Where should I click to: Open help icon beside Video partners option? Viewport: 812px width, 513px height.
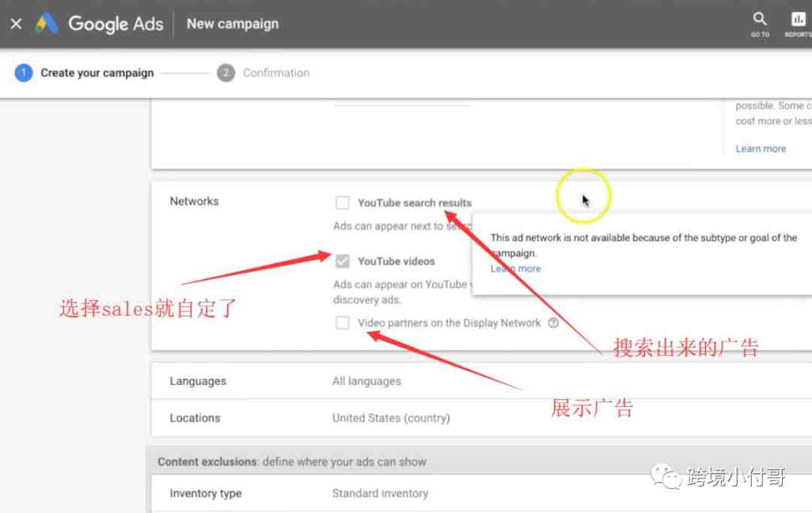553,323
